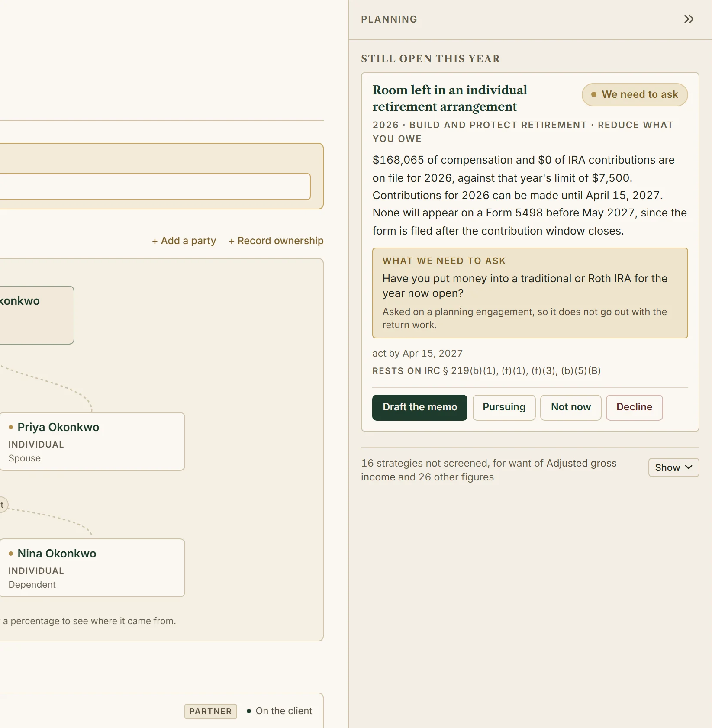712x728 pixels.
Task: Click the 'Asked on a planning engagement' note
Action: click(x=525, y=318)
